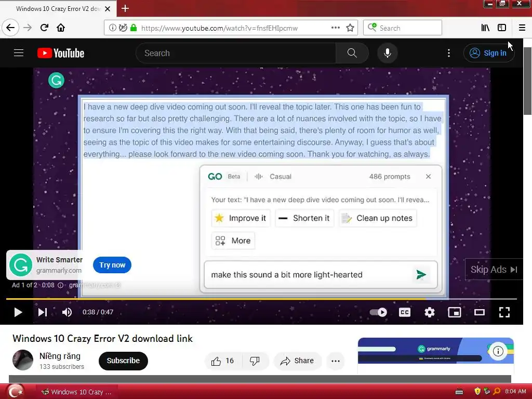Screen dimensions: 532x399
Task: Show the browser sidebar
Action: tap(502, 28)
